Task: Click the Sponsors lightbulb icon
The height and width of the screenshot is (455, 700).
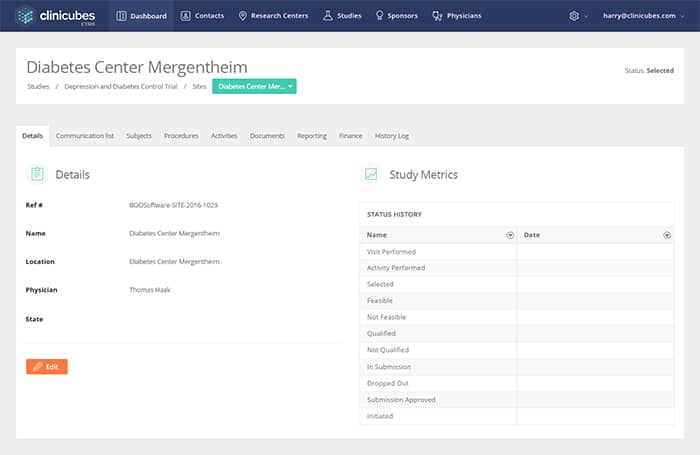Action: (x=379, y=16)
